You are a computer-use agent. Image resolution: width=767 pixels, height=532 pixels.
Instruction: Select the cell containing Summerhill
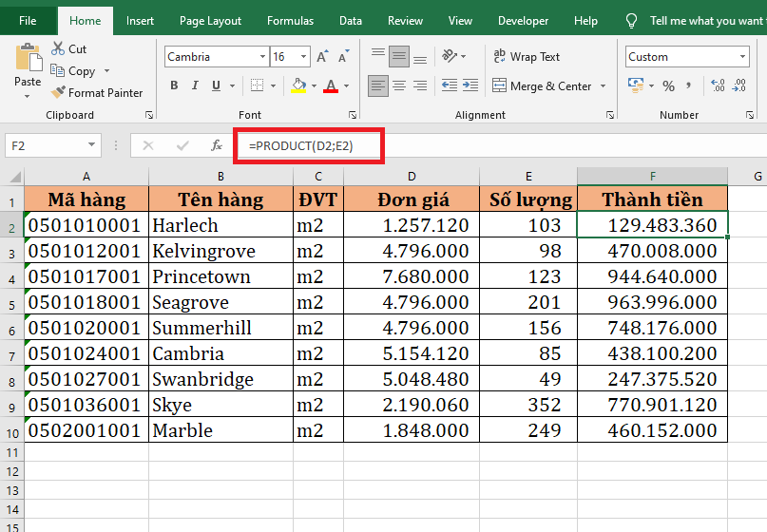point(220,328)
